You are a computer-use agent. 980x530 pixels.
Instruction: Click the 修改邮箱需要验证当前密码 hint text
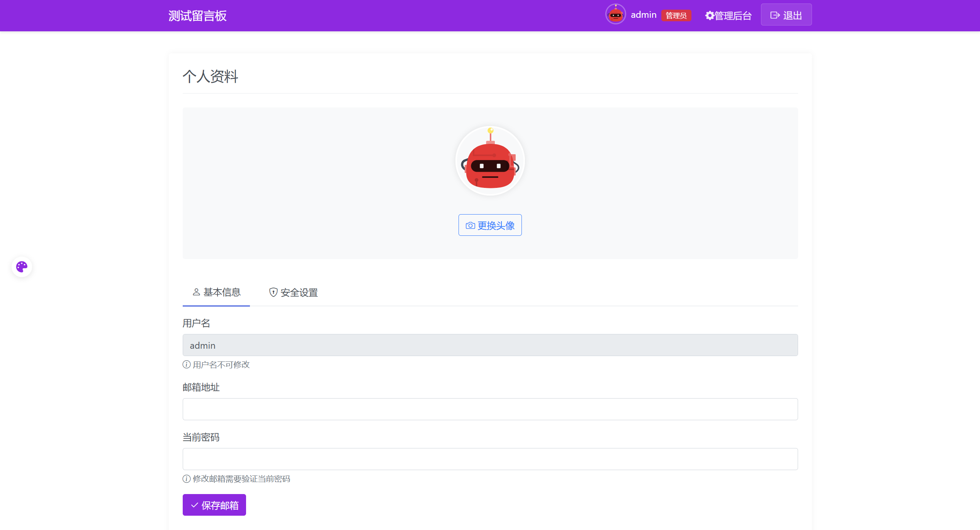click(x=241, y=479)
